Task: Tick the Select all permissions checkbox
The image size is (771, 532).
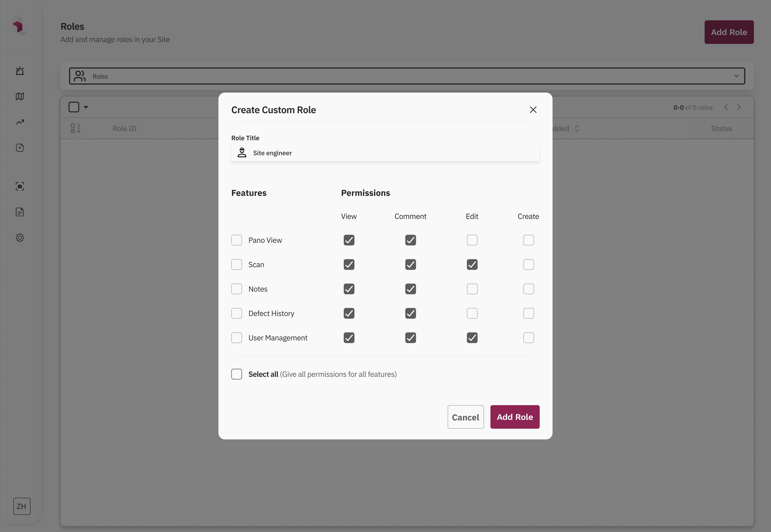Action: [236, 374]
